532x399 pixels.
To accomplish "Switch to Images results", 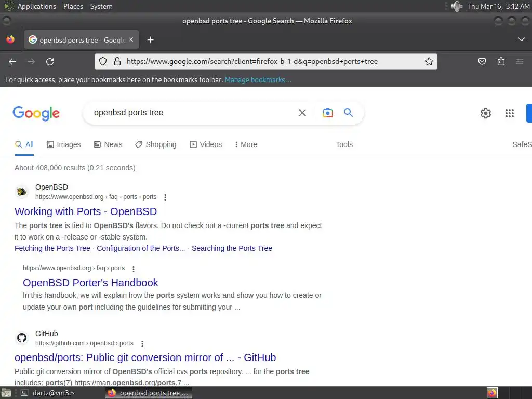I will [x=63, y=144].
